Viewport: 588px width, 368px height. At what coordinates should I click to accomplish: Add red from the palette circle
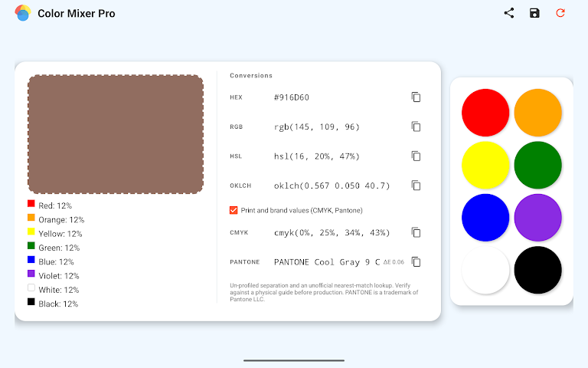485,113
